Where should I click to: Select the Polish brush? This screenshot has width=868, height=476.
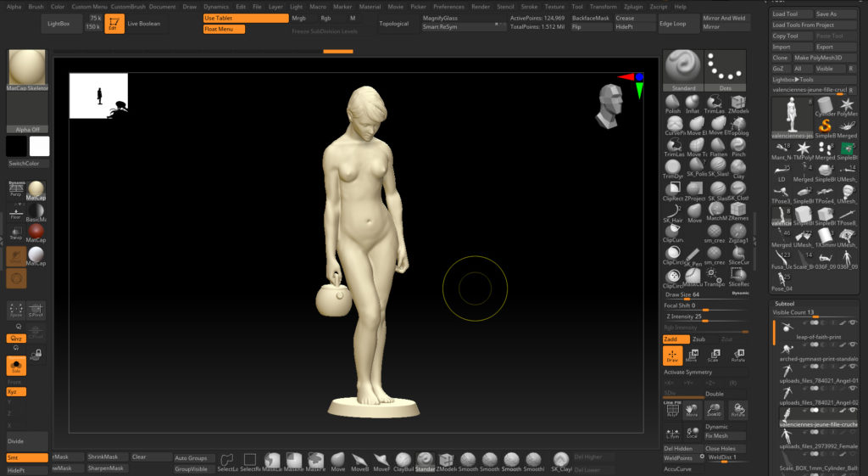pyautogui.click(x=673, y=101)
